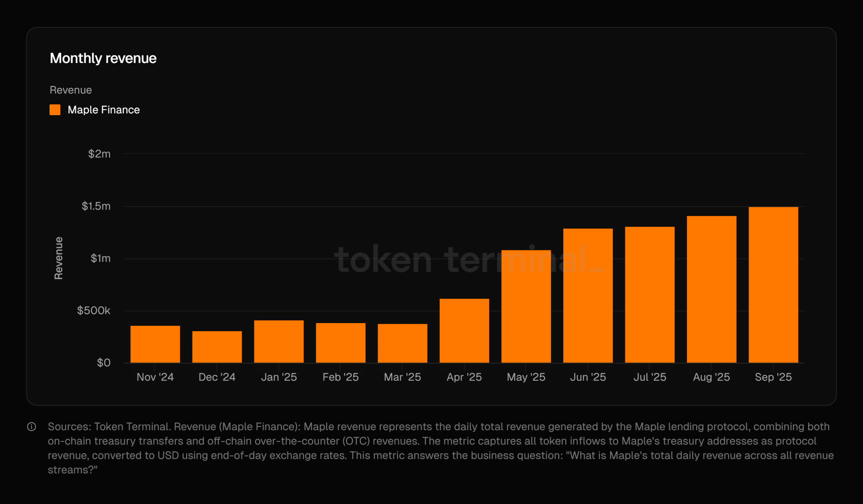863x504 pixels.
Task: Select the Aug '25 revenue bar
Action: click(x=711, y=289)
